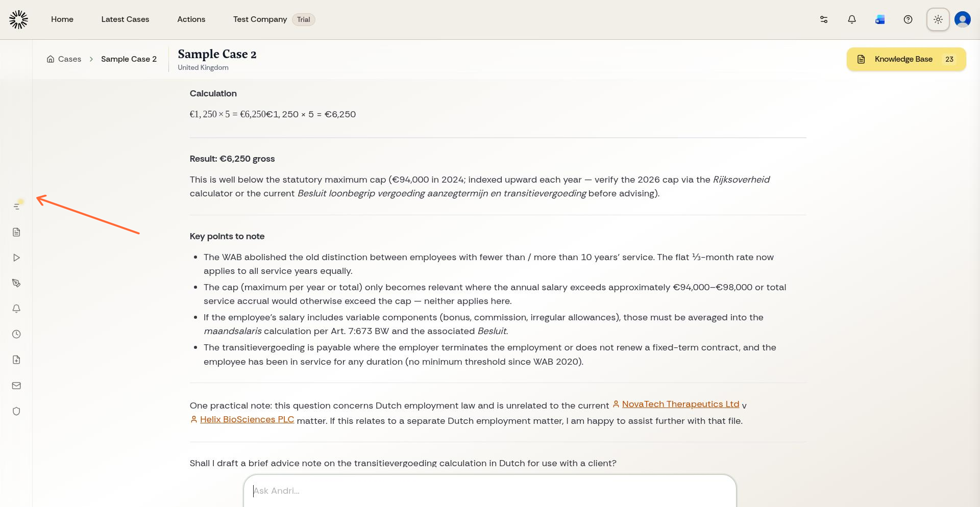Click the document icon in left sidebar
Viewport: 980px width, 507px height.
coord(16,232)
